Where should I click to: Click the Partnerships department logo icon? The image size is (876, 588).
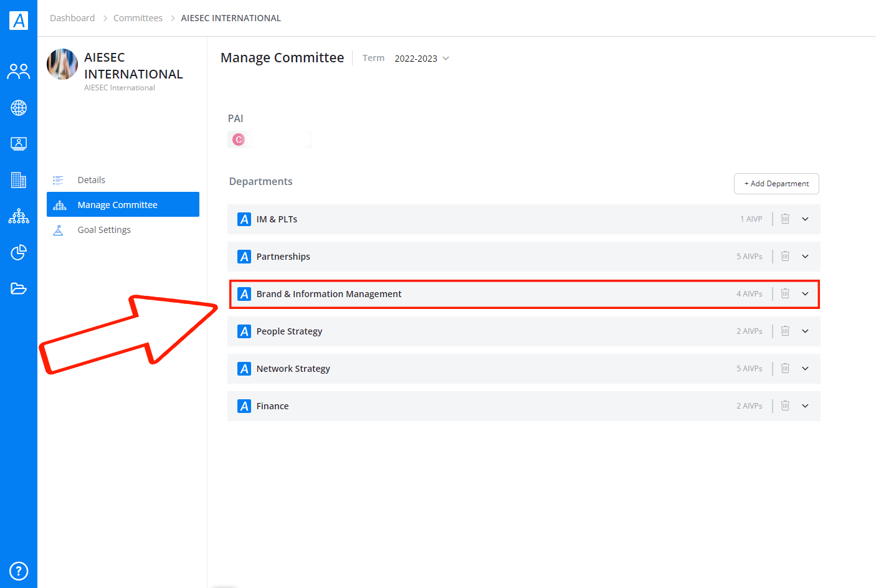point(244,257)
